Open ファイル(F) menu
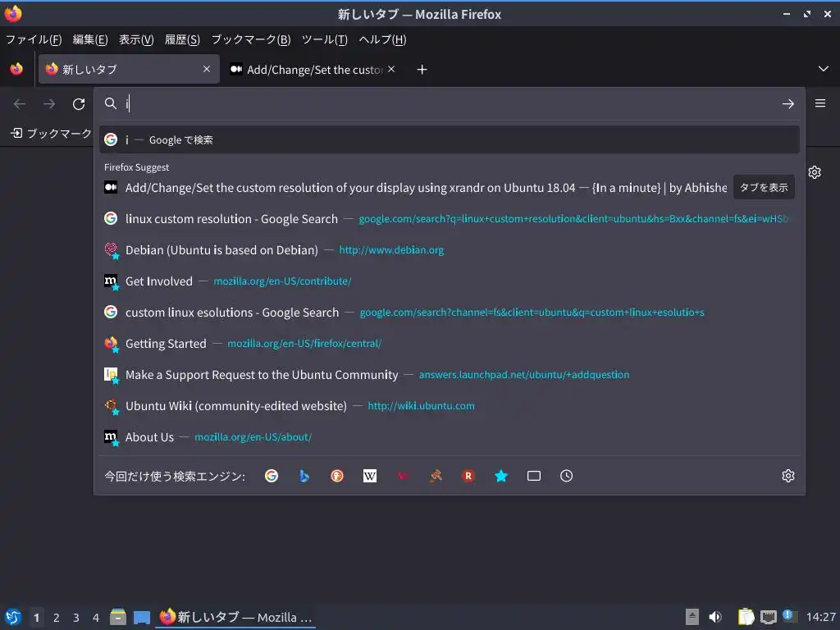Screen dimensions: 840x630 tap(34, 39)
